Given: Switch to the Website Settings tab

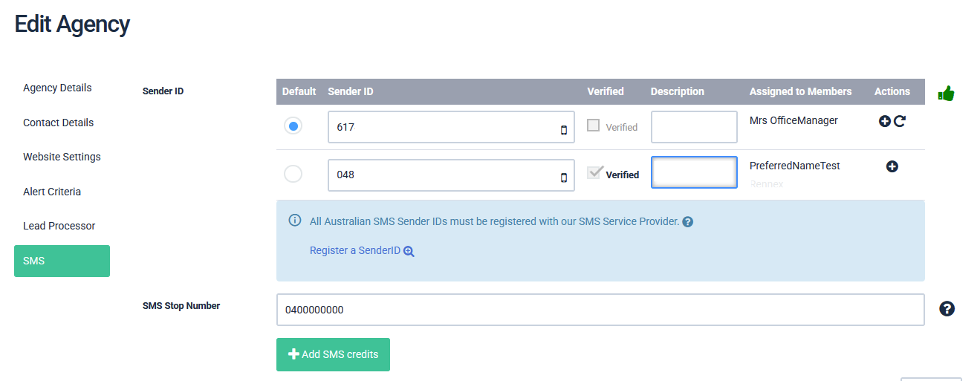Looking at the screenshot, I should 62,157.
